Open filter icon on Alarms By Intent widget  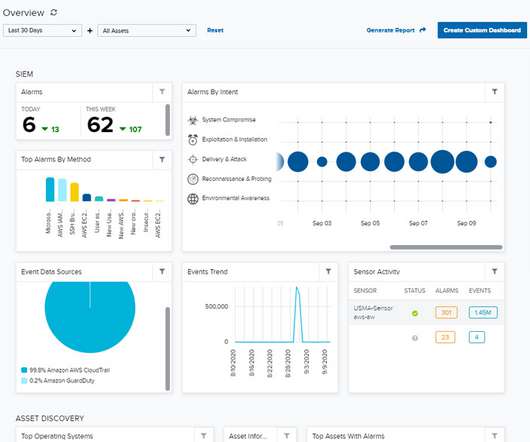pyautogui.click(x=495, y=92)
